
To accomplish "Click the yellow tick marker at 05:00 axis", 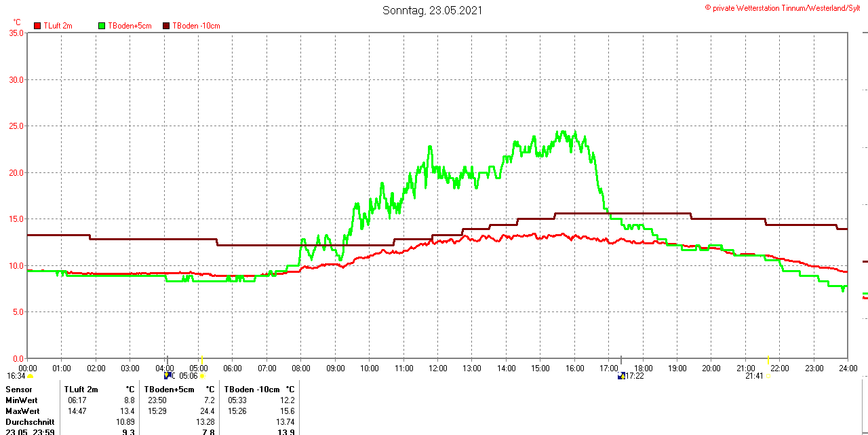I will pos(202,359).
